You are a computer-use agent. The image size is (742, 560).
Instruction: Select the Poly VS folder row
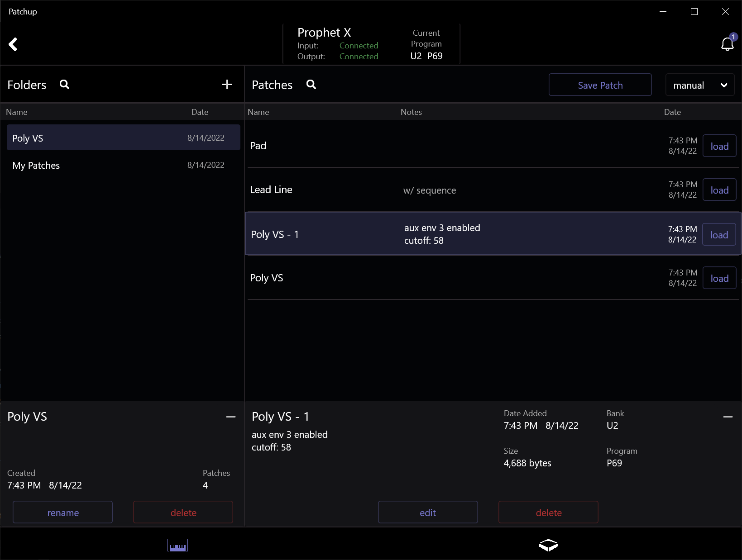[123, 138]
